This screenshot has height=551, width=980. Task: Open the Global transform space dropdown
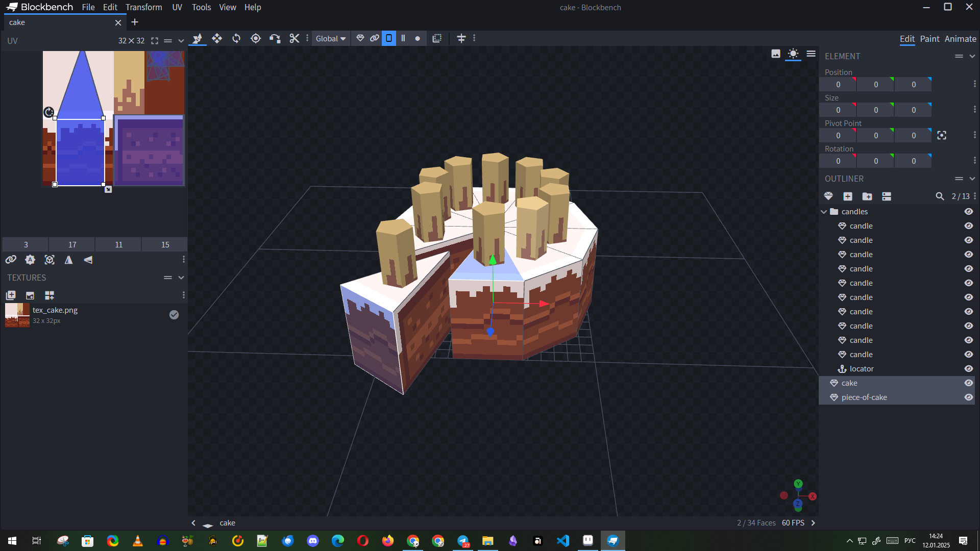pyautogui.click(x=331, y=39)
